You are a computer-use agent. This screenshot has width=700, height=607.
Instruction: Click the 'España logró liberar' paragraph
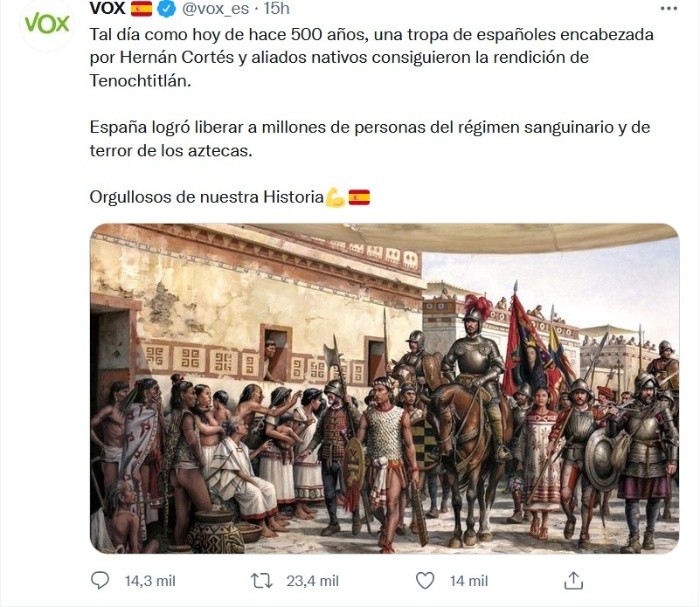pyautogui.click(x=370, y=139)
